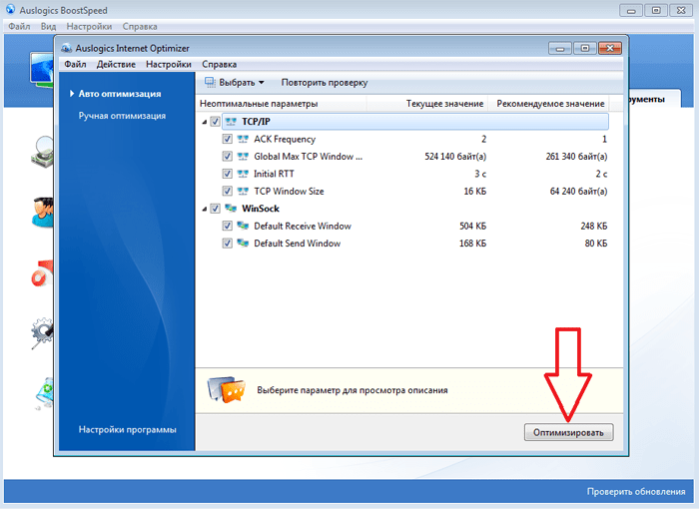Click the TCP/IP group network icon

(230, 122)
